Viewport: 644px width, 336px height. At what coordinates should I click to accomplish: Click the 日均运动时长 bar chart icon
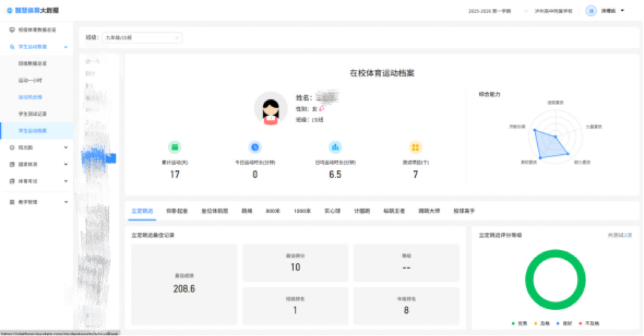point(335,147)
